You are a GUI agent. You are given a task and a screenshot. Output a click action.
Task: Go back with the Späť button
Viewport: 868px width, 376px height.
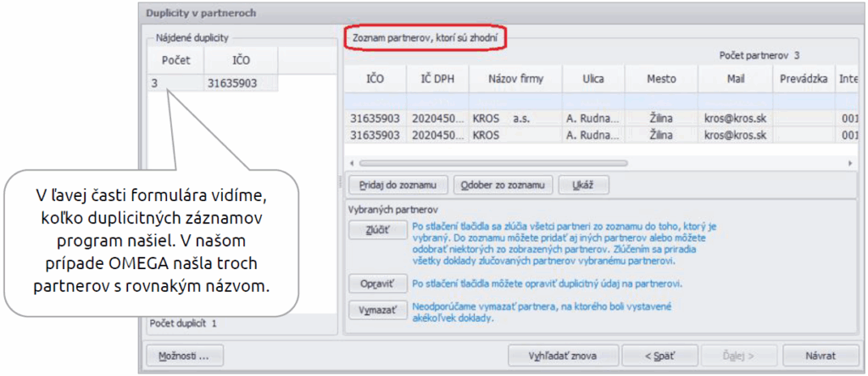659,355
